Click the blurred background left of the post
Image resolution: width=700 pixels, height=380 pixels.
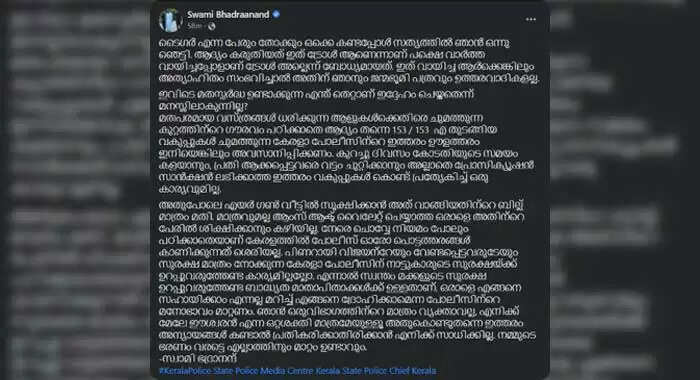pos(75,190)
